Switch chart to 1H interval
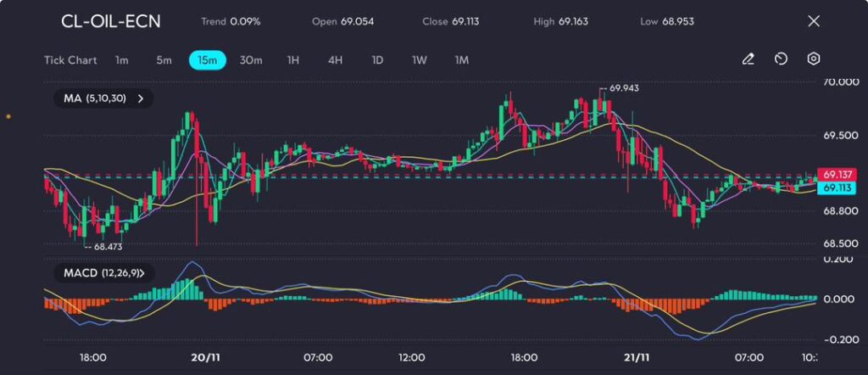 [x=293, y=60]
